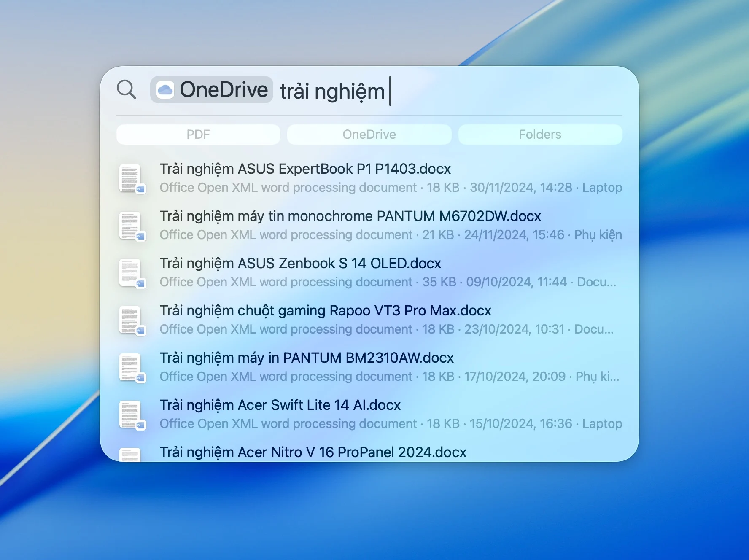Select the OneDrive search scope token

[x=212, y=90]
